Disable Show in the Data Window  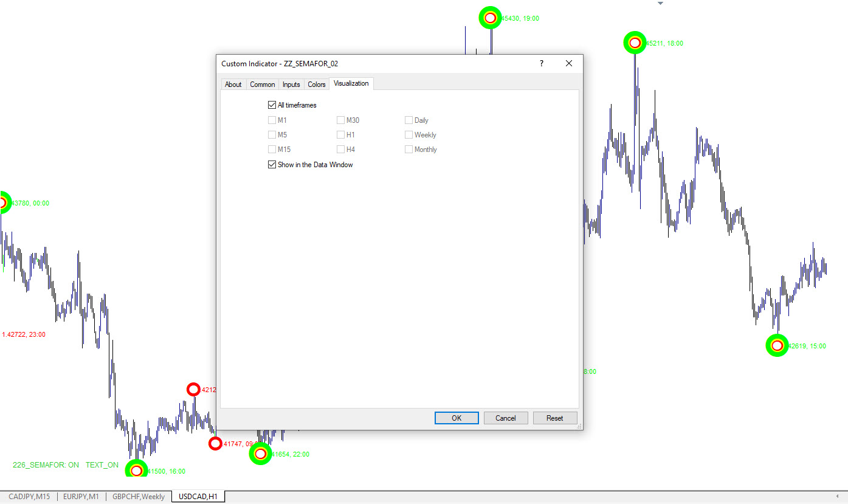(x=272, y=165)
